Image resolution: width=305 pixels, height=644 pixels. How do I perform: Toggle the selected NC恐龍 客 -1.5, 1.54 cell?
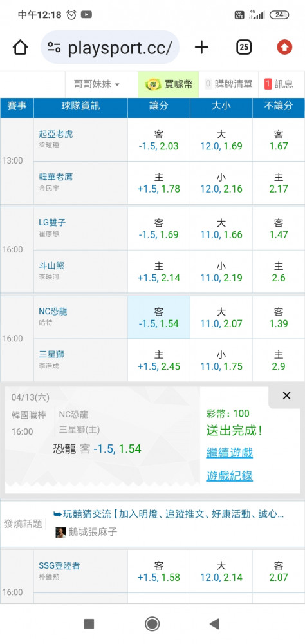click(x=159, y=317)
